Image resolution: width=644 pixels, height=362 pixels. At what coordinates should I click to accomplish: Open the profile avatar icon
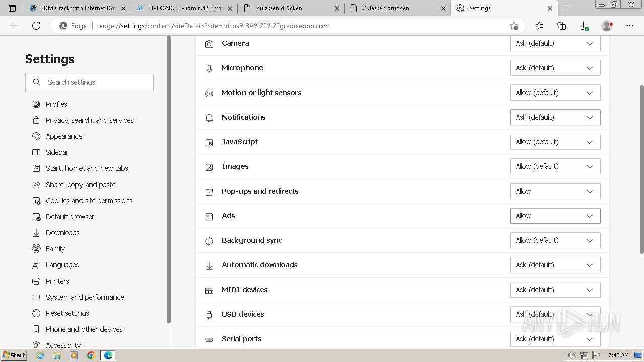[x=607, y=26]
